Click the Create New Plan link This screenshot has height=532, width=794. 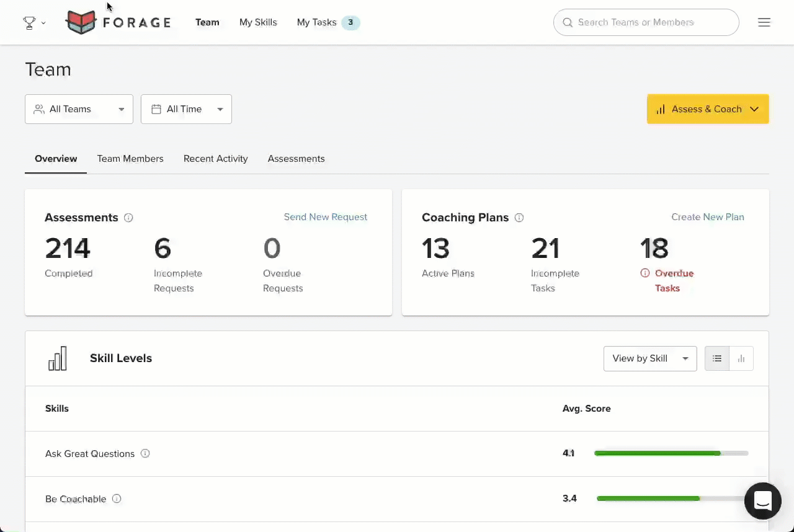(708, 217)
